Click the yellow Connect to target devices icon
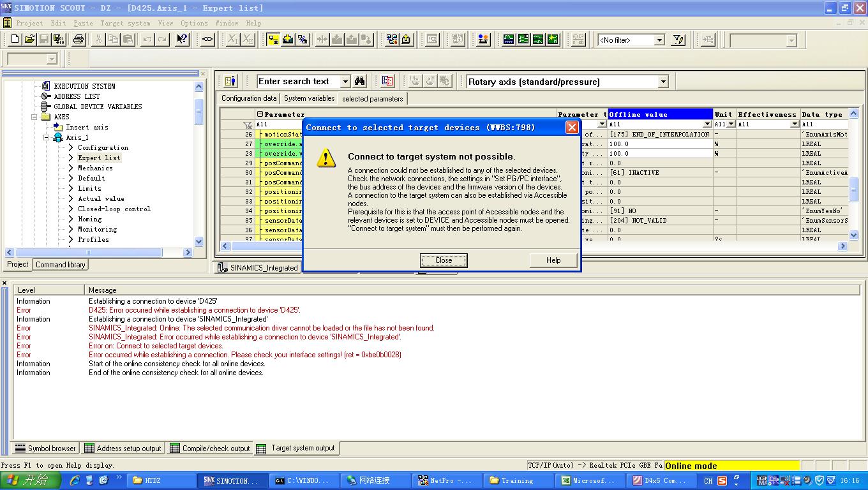868x490 pixels. coord(273,40)
